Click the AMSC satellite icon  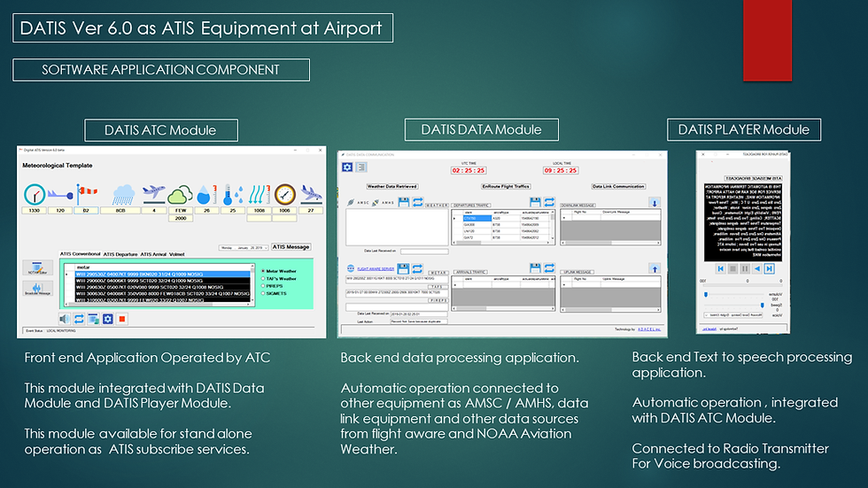pos(351,203)
